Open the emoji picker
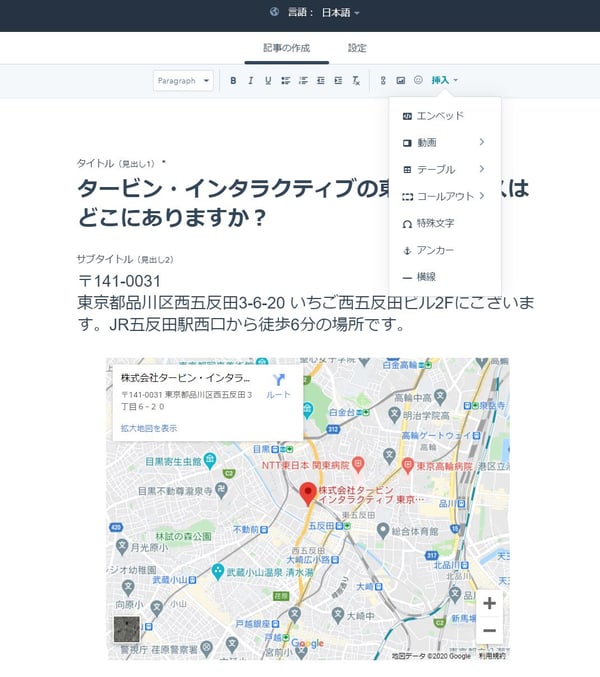This screenshot has height=677, width=600. pos(418,80)
